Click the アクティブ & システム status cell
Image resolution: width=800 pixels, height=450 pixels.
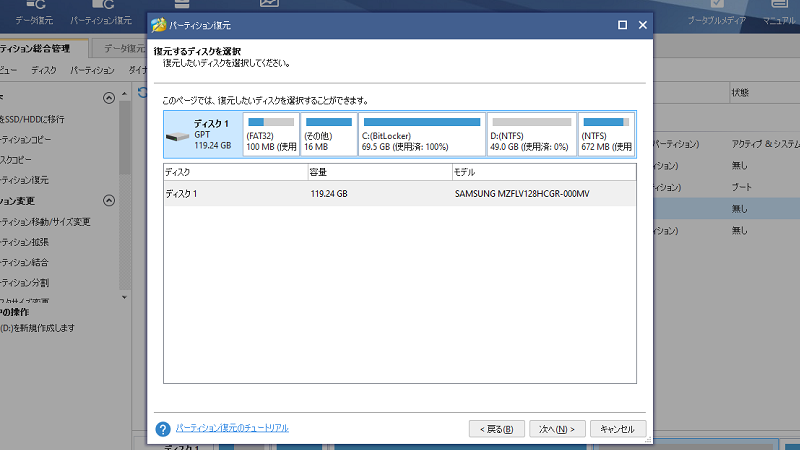point(765,144)
